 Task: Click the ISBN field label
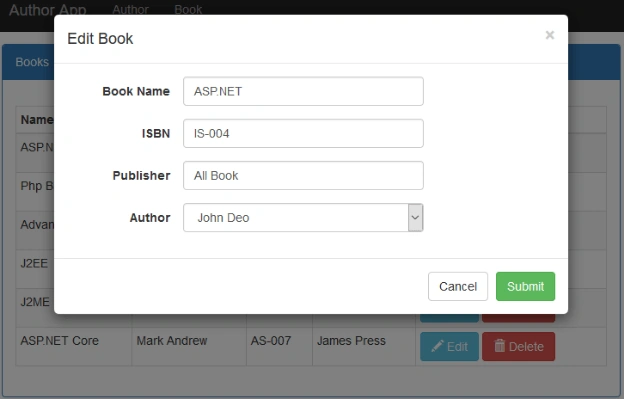click(x=156, y=133)
